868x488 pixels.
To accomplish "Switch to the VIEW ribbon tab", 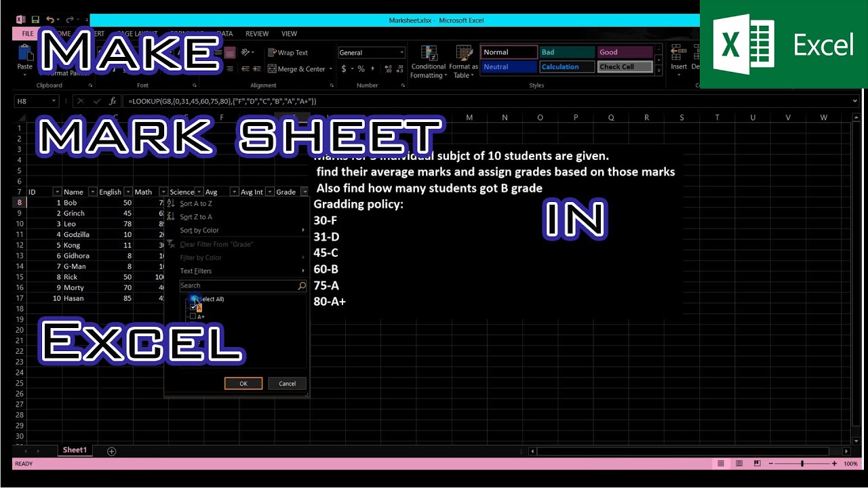I will (289, 33).
